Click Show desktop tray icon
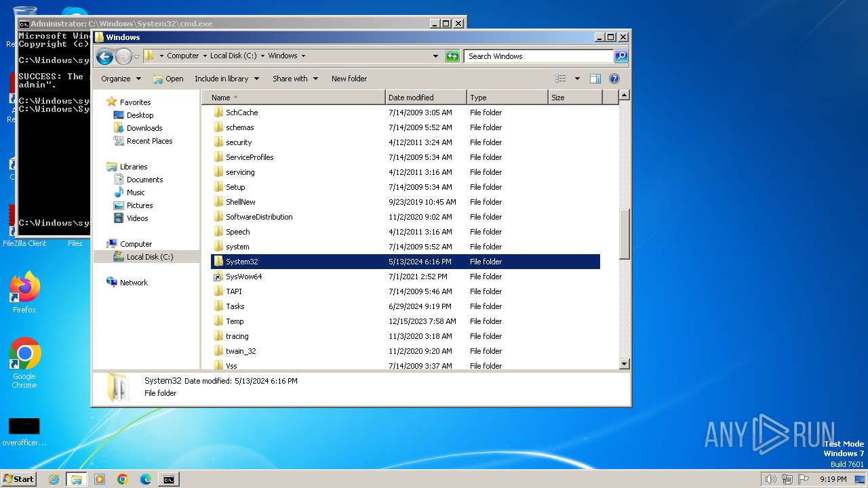Screen dimensions: 868x488 (860, 479)
